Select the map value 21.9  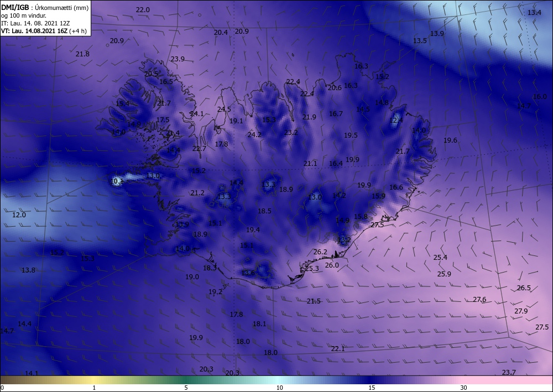click(x=309, y=117)
